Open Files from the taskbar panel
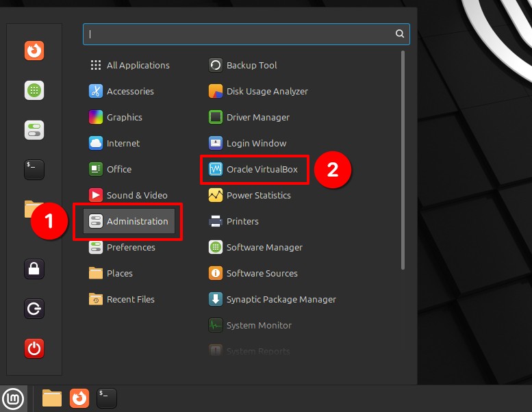This screenshot has width=532, height=412. pos(52,398)
